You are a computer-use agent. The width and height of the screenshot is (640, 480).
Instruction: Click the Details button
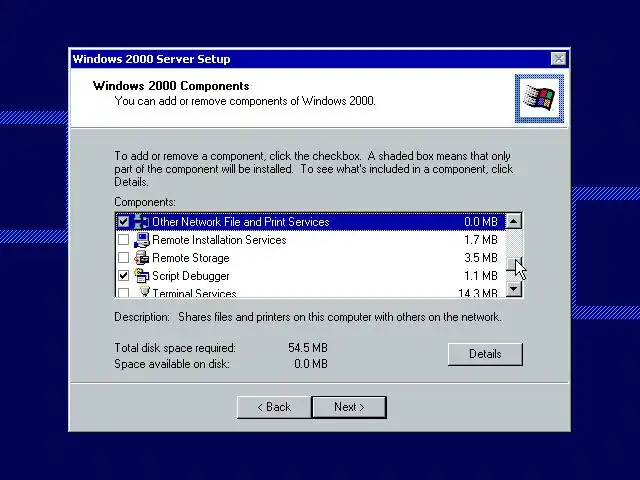pyautogui.click(x=485, y=354)
